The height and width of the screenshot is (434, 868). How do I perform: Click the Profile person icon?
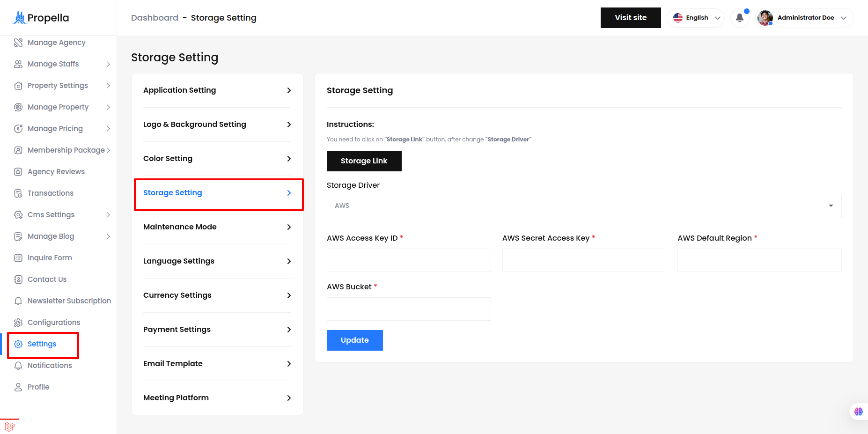coord(18,387)
